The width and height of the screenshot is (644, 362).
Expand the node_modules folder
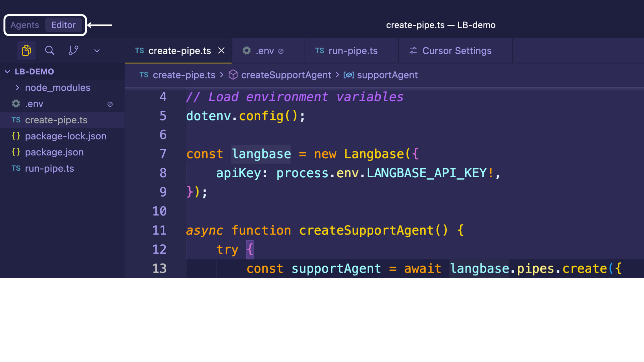point(17,88)
